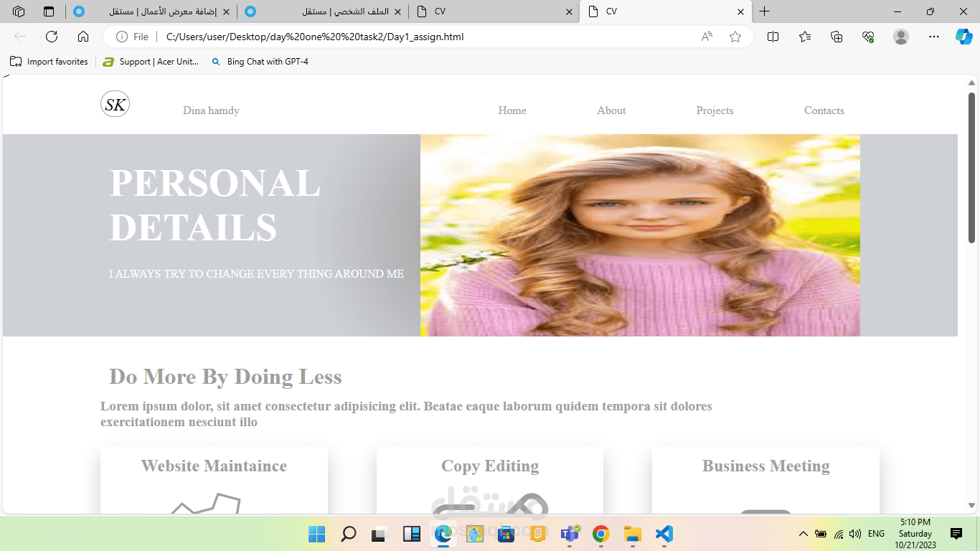The image size is (980, 551).
Task: Open the Collections icon
Action: [837, 37]
